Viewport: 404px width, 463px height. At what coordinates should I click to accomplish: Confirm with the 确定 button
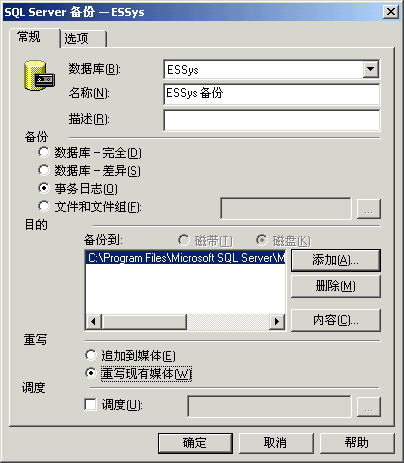pos(195,443)
